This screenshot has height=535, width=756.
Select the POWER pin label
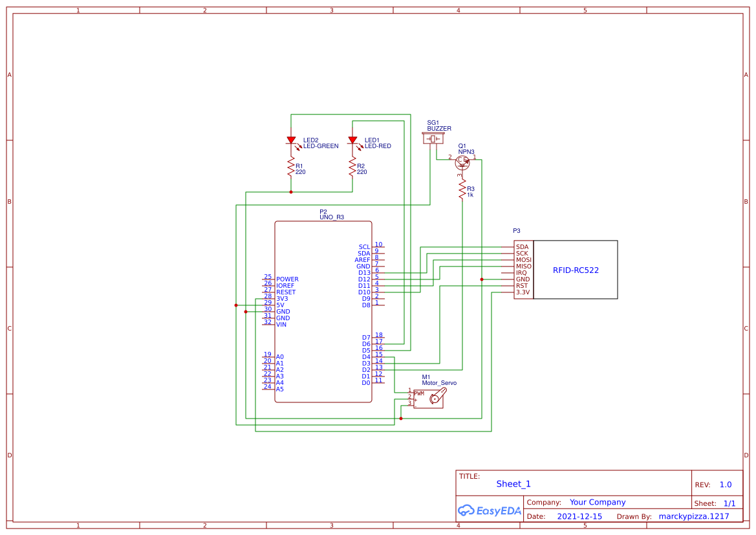tap(287, 279)
